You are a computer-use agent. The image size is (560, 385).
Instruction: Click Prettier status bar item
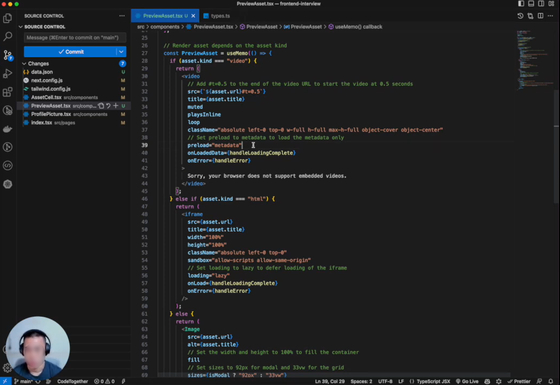(x=519, y=381)
